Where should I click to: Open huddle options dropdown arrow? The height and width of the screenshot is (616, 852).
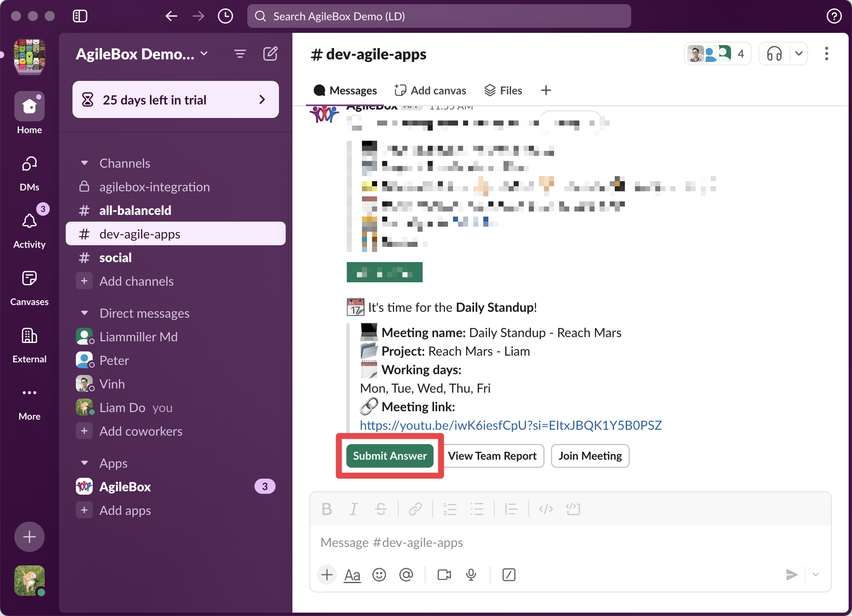[798, 54]
